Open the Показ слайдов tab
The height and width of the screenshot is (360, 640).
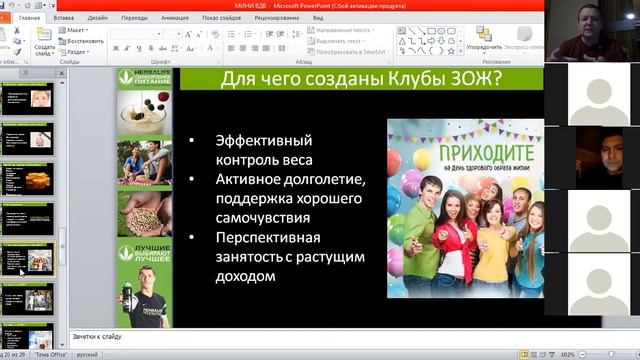[x=222, y=18]
